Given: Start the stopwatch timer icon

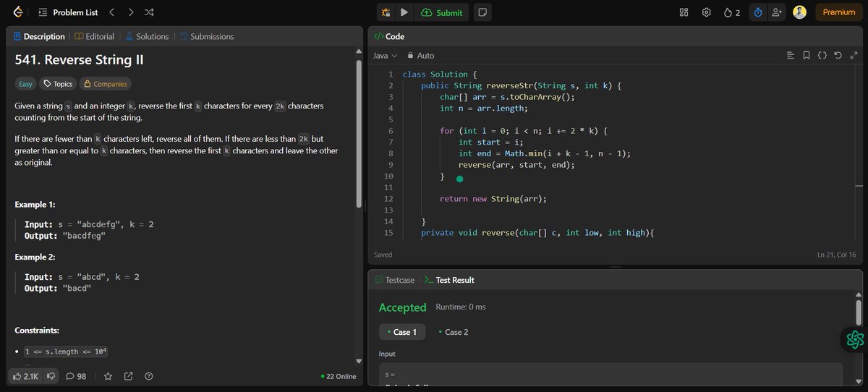Looking at the screenshot, I should (757, 12).
